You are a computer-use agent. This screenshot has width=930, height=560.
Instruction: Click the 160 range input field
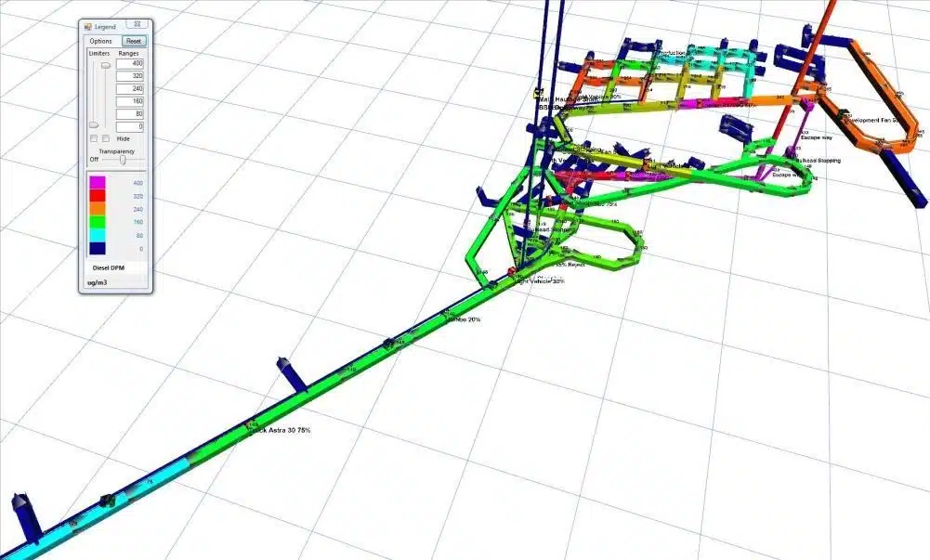coord(132,101)
